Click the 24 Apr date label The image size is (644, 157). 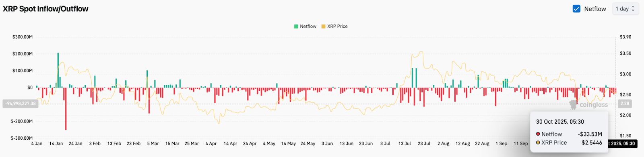[250, 143]
